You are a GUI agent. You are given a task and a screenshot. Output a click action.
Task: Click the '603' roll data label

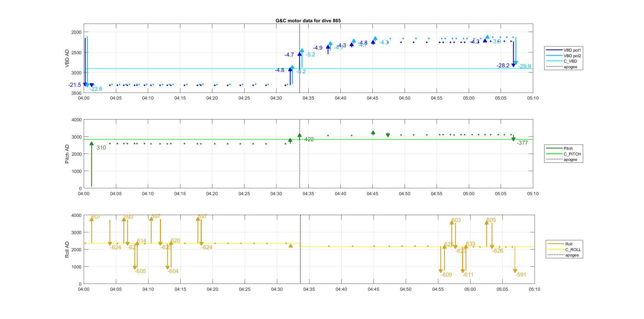[456, 220]
